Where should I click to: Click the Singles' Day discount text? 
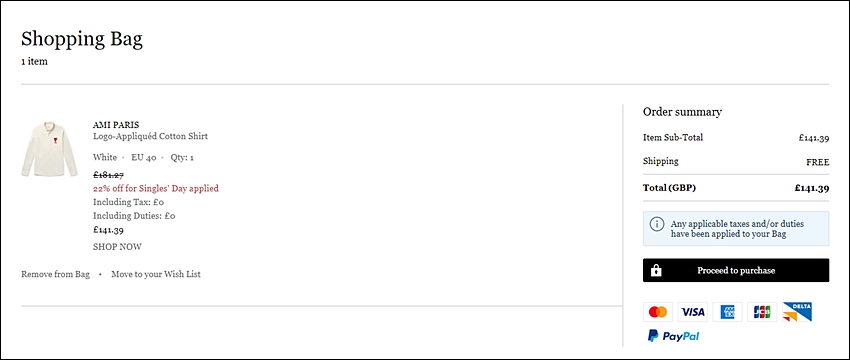(x=156, y=189)
